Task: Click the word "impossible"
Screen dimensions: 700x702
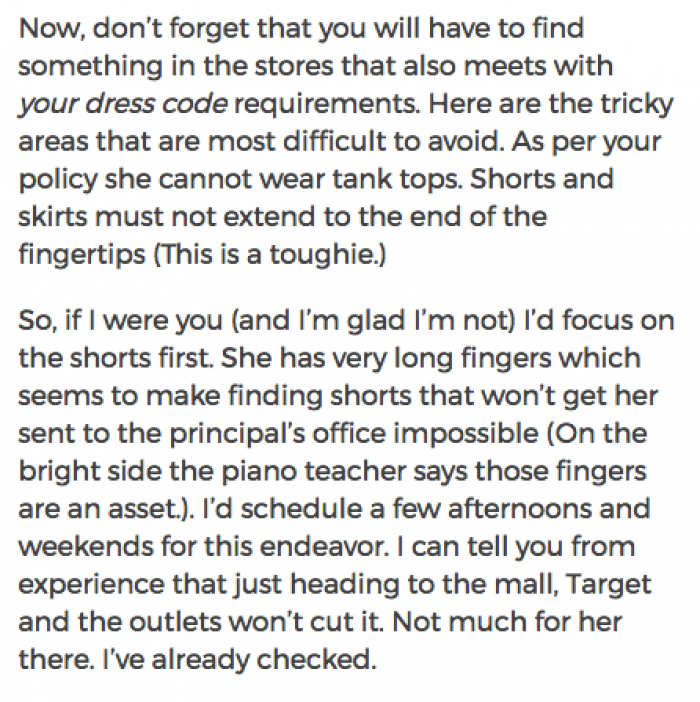Action: [465, 434]
